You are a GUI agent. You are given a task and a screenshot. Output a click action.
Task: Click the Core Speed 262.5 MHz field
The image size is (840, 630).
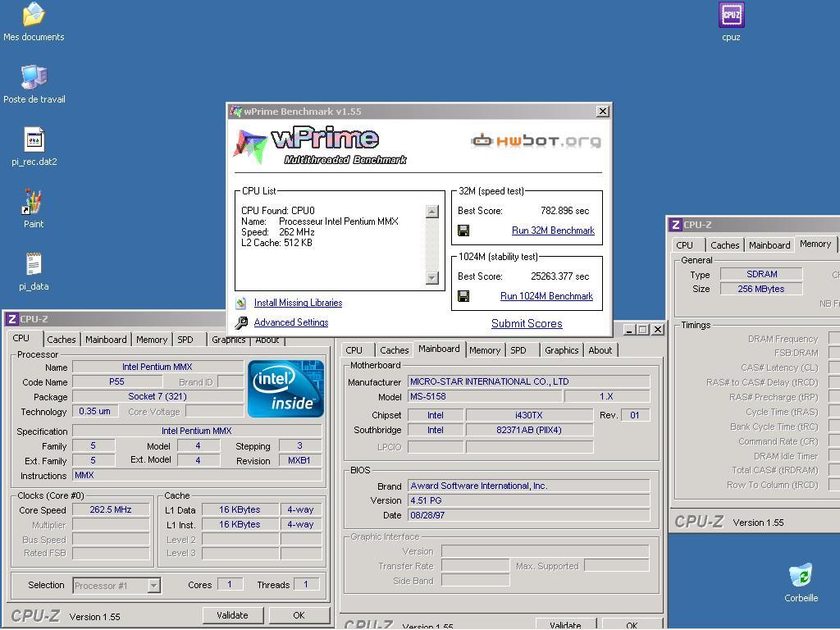click(x=111, y=509)
